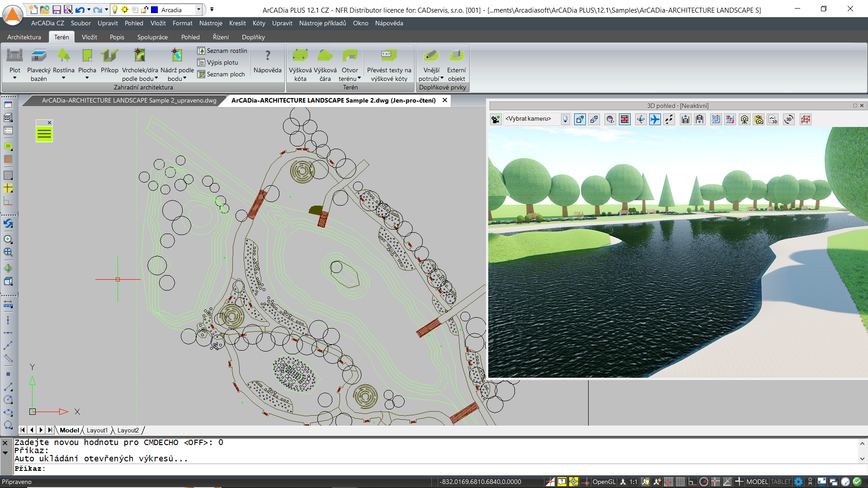Viewport: 868px width, 488px height.
Task: Click Výpis plotu button
Action: point(218,62)
